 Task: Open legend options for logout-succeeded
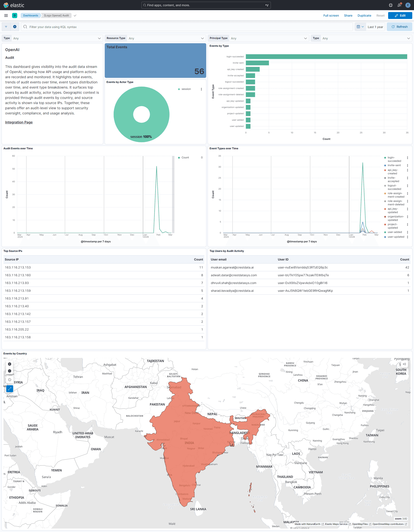point(407,186)
